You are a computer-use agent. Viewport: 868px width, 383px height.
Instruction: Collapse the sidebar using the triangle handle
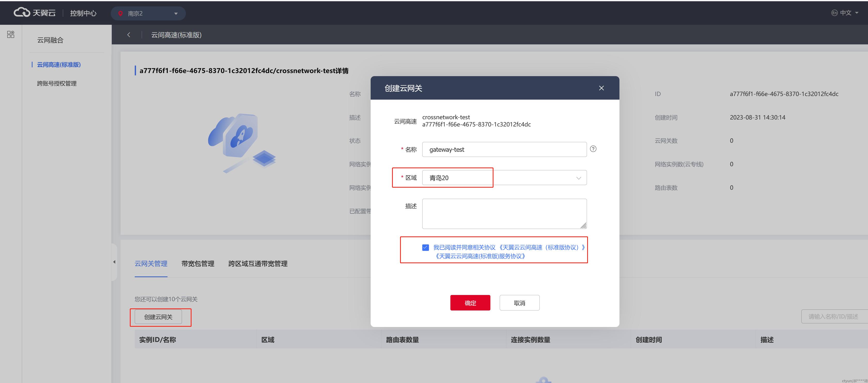(114, 262)
